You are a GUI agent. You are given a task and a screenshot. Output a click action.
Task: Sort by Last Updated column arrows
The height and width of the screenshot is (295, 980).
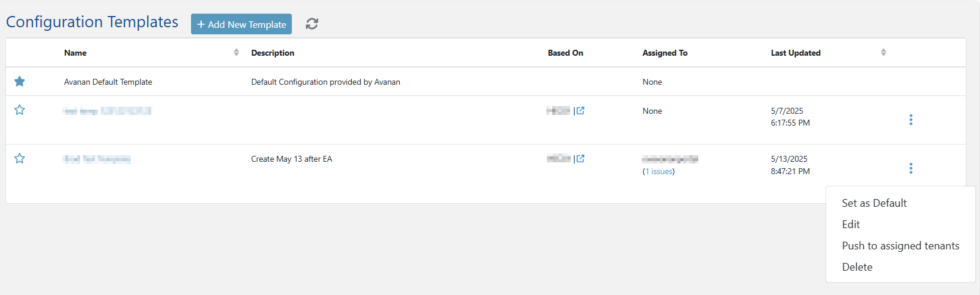click(x=883, y=52)
